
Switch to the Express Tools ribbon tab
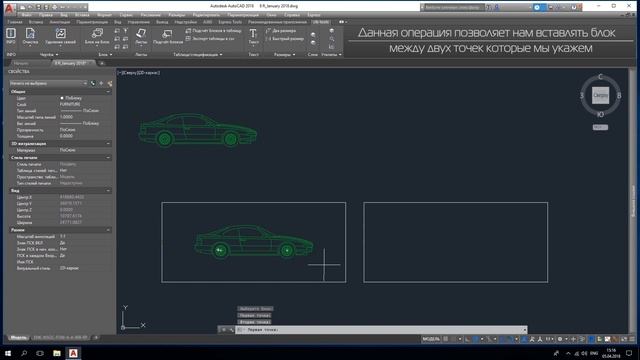(230, 22)
